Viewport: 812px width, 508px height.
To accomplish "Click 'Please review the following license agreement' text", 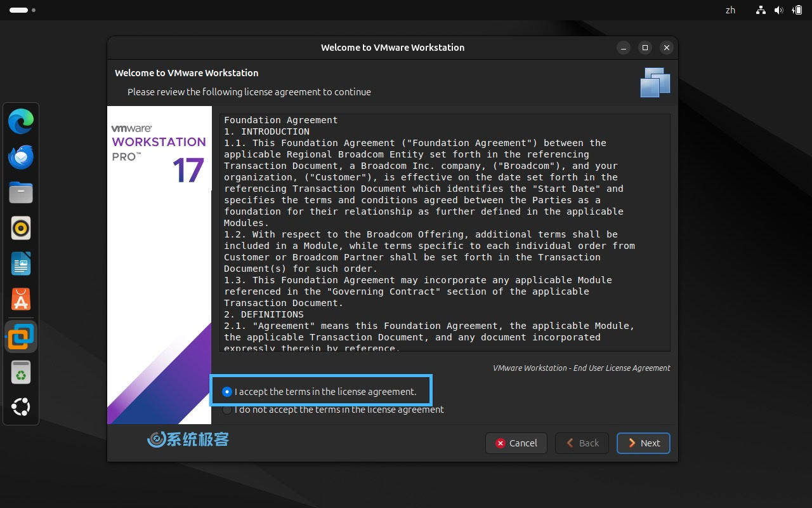I will tap(249, 92).
